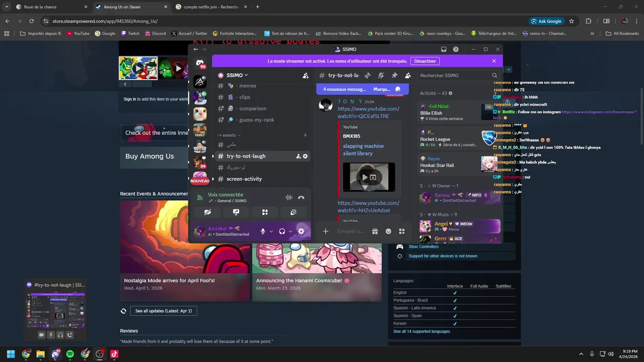Viewport: 644px width, 362px height.
Task: Open gift icon in message bar
Action: pyautogui.click(x=375, y=231)
